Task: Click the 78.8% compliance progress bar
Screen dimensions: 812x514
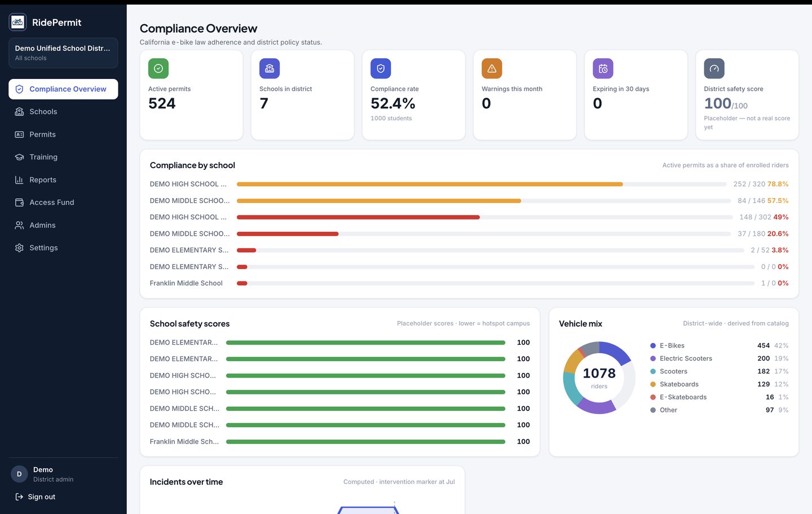Action: pos(482,184)
